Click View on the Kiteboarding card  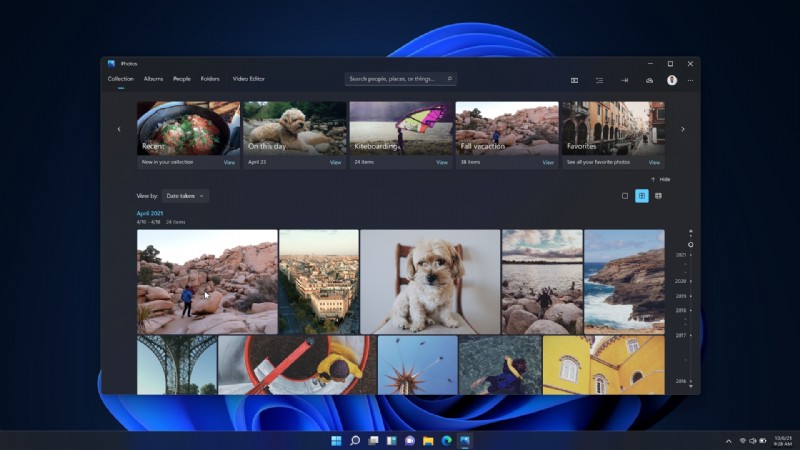click(442, 162)
